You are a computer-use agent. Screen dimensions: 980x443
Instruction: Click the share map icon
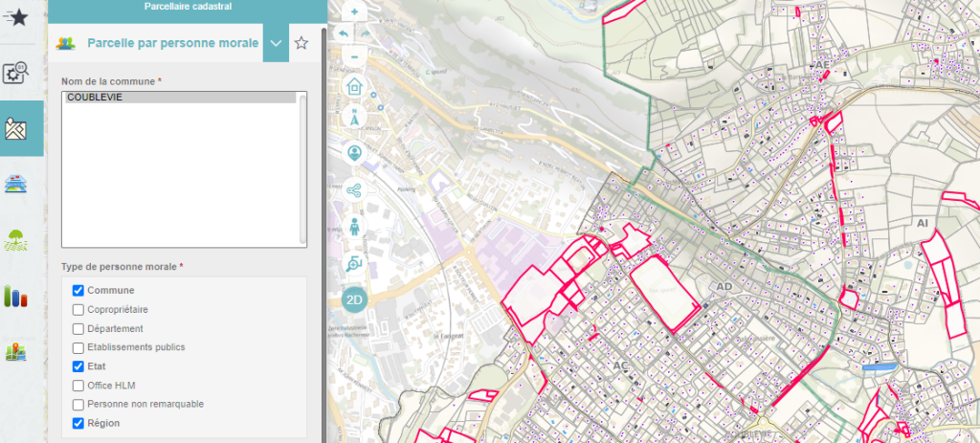click(x=354, y=189)
